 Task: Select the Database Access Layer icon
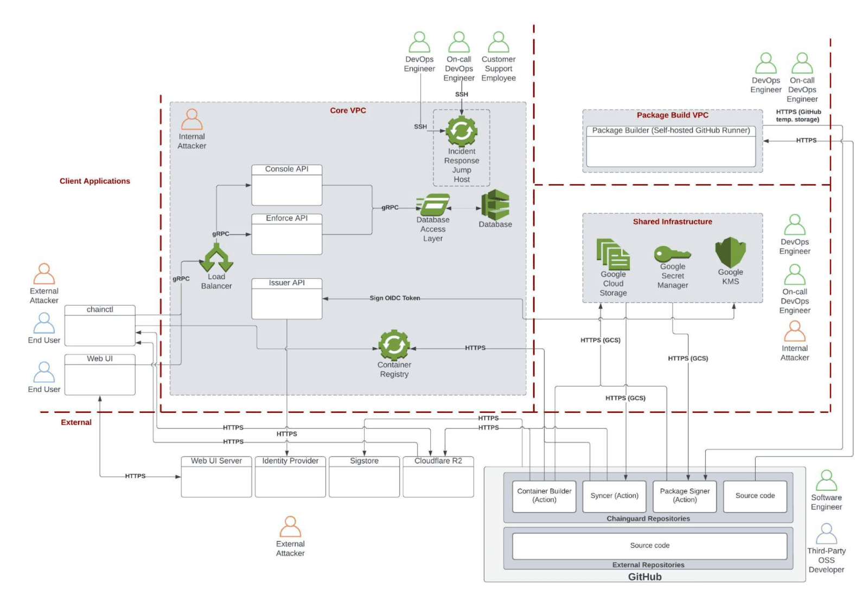point(433,205)
